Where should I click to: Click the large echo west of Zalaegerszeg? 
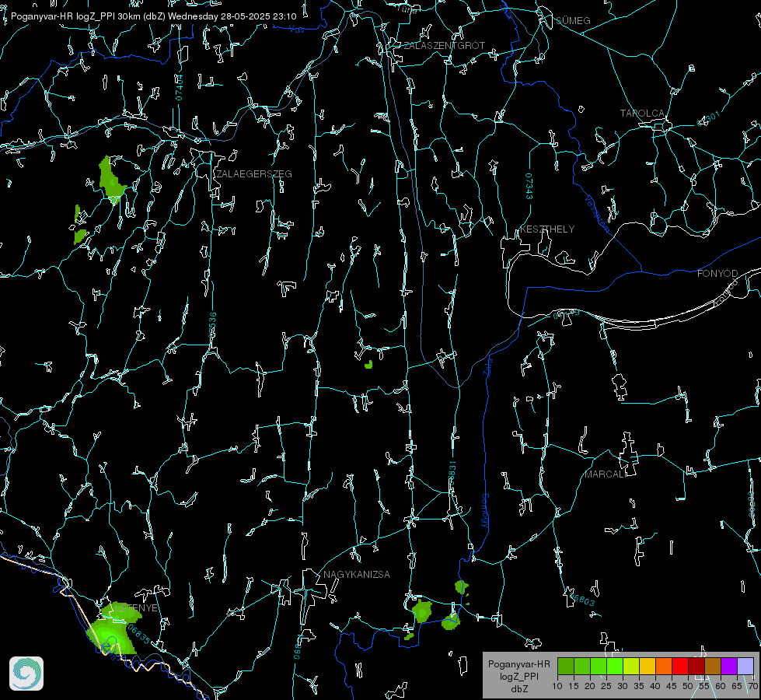[112, 179]
